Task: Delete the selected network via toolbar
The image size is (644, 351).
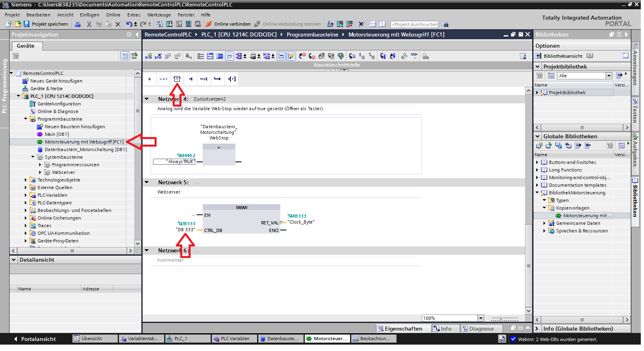Action: (158, 56)
